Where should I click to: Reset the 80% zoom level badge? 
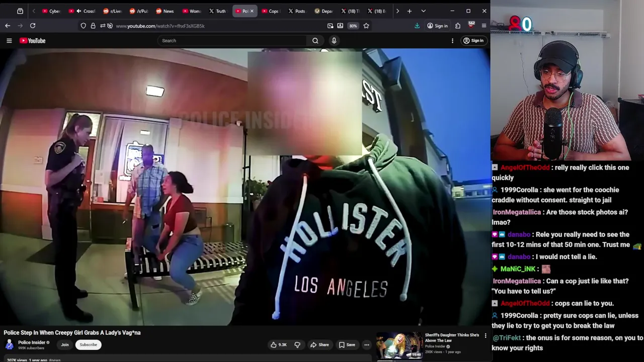[x=353, y=26]
